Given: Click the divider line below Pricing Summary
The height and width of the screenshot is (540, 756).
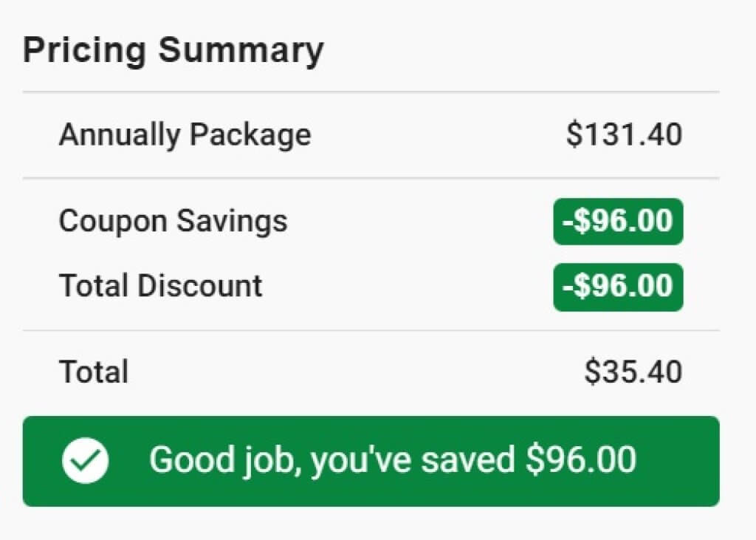Looking at the screenshot, I should click(x=371, y=91).
